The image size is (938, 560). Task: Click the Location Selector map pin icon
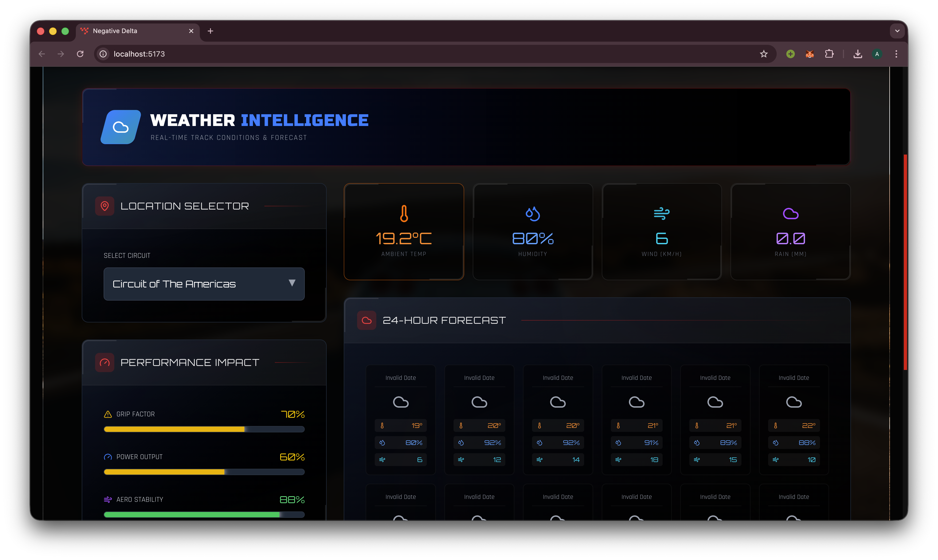coord(104,206)
